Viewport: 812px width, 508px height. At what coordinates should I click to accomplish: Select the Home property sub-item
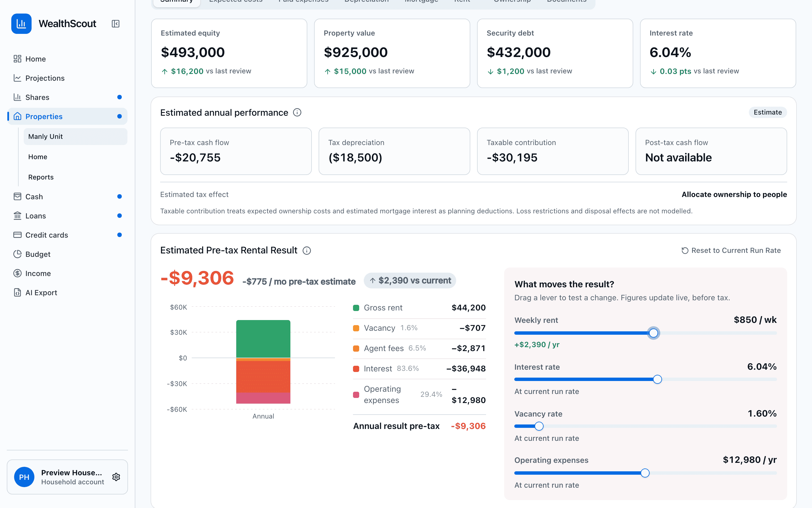[x=76, y=157]
